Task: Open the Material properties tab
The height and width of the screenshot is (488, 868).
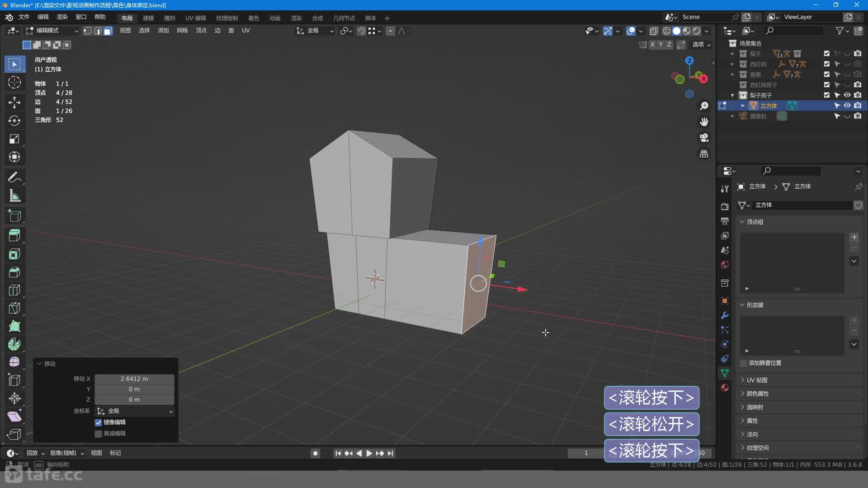Action: 725,388
